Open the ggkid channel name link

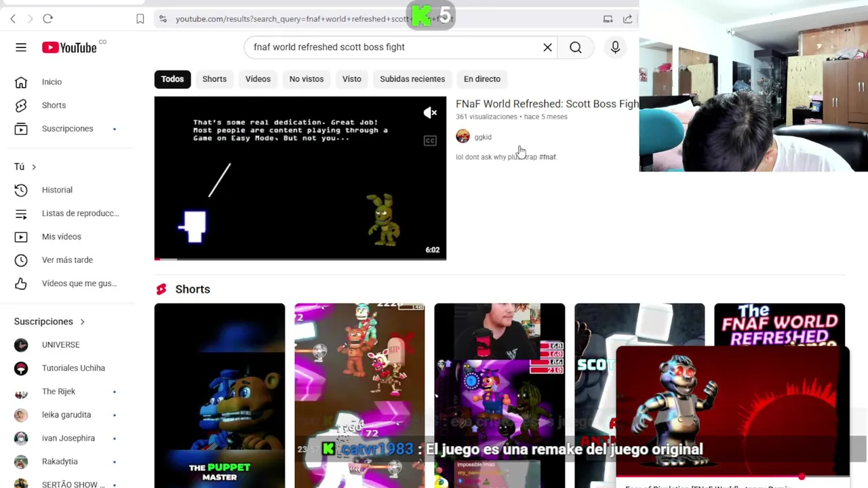[x=483, y=137]
